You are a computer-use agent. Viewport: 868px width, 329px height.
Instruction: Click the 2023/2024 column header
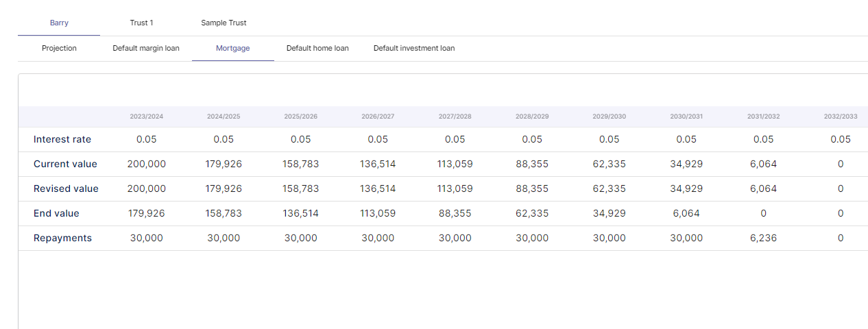(147, 117)
